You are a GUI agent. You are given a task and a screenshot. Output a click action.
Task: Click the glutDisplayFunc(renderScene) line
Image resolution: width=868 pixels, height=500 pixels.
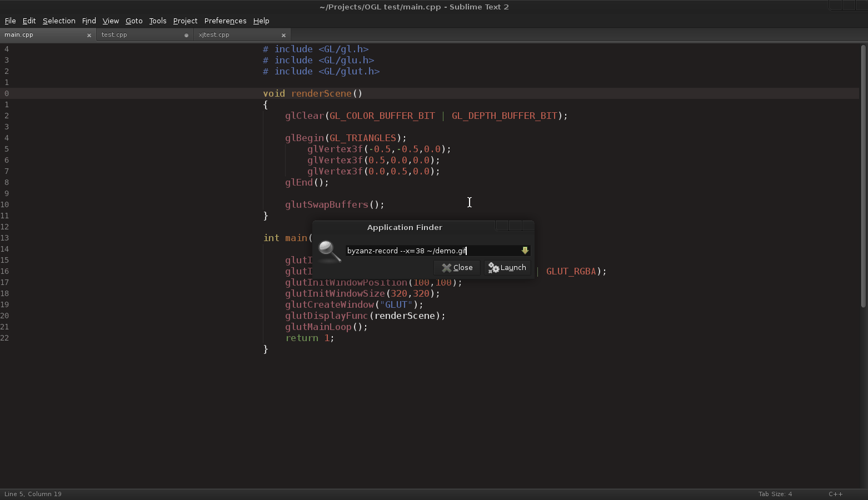click(365, 316)
